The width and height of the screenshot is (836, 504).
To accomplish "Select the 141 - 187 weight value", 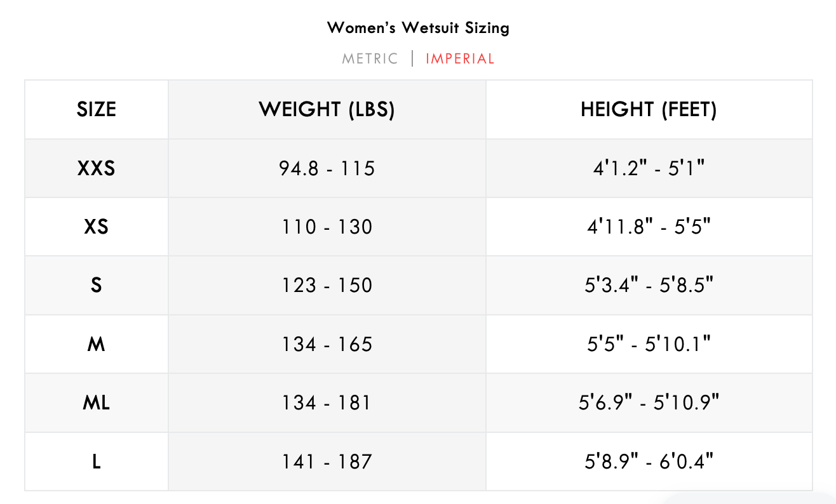I will coord(327,461).
